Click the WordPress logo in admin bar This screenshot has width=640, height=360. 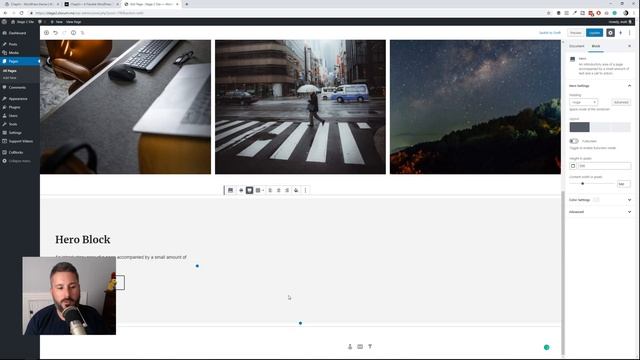[x=4, y=22]
